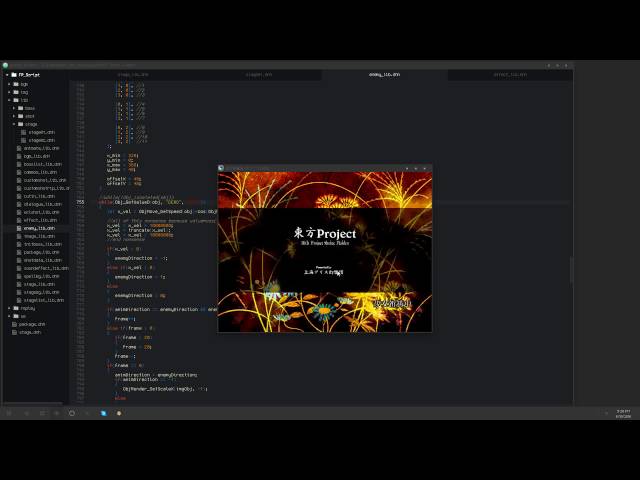Click the se folder icon
This screenshot has width=640, height=480.
16,316
